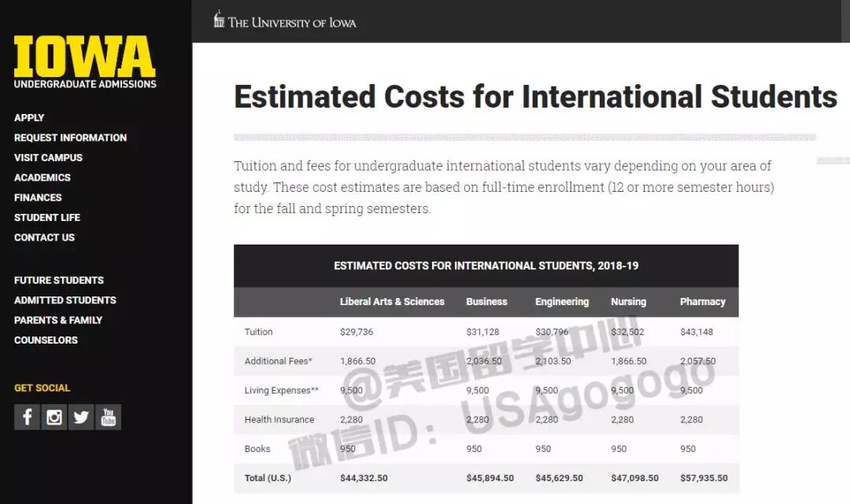The width and height of the screenshot is (850, 504).
Task: Open the Facebook social icon
Action: pos(27,417)
